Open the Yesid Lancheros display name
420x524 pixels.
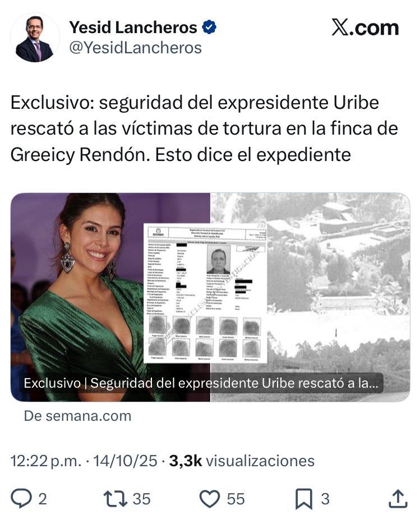click(133, 27)
